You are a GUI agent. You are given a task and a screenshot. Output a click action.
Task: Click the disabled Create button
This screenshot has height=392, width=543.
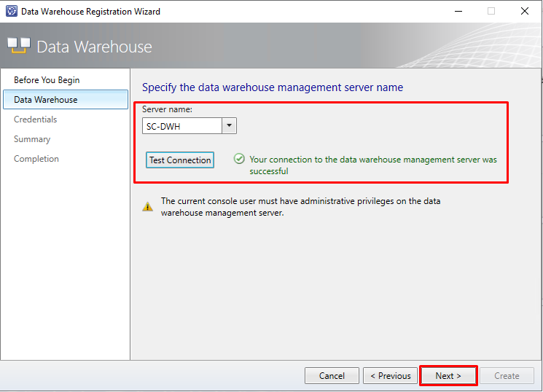[x=507, y=376]
